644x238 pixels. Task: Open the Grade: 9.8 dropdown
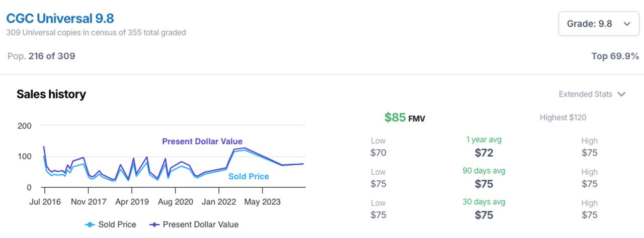(x=597, y=24)
